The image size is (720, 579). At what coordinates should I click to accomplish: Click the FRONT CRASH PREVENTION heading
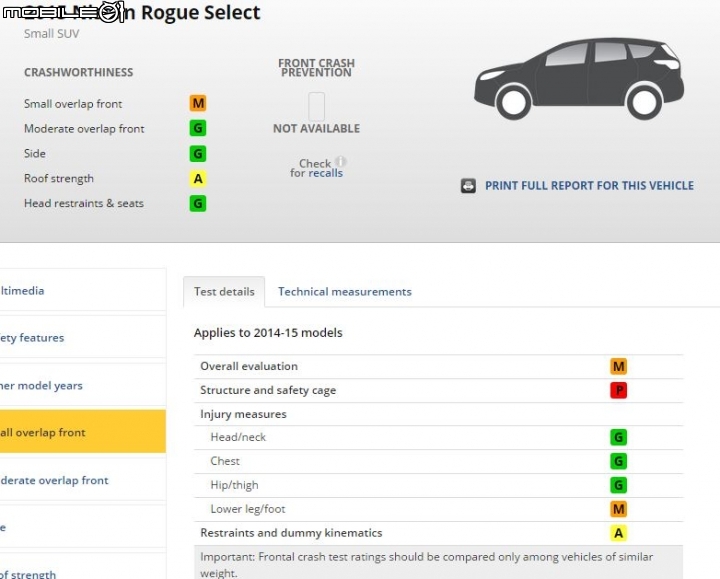[x=316, y=67]
